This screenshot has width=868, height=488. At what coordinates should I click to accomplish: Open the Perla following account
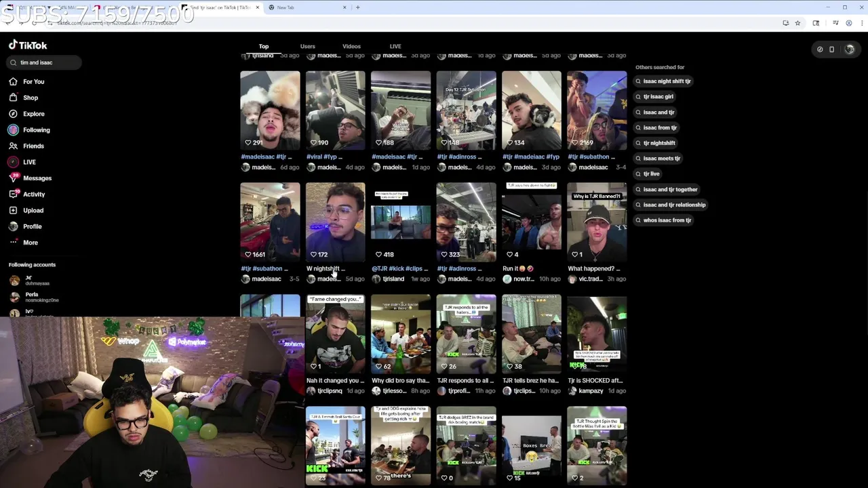click(34, 297)
